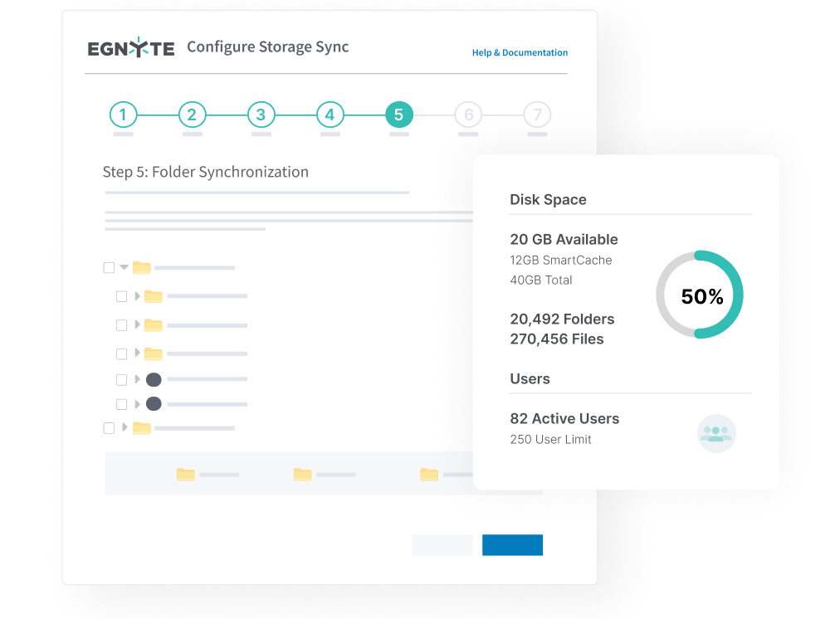840x619 pixels.
Task: Click the second dark circle item icon
Action: coord(154,404)
